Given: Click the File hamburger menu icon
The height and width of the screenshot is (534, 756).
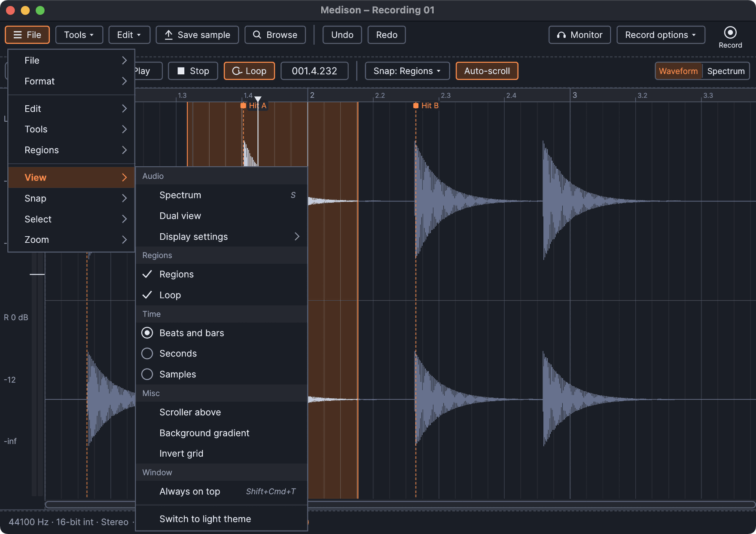Looking at the screenshot, I should pos(18,35).
